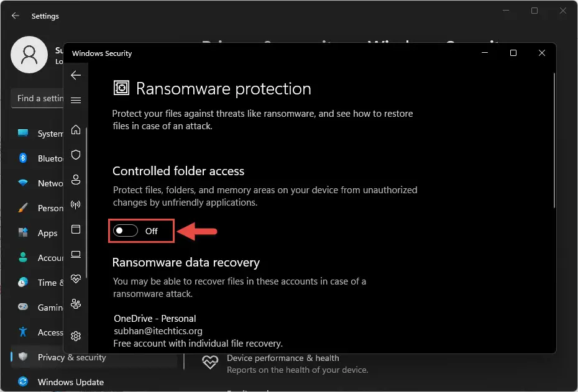Minimize the Windows Security window
Viewport: 578px width, 392px height.
[x=485, y=53]
